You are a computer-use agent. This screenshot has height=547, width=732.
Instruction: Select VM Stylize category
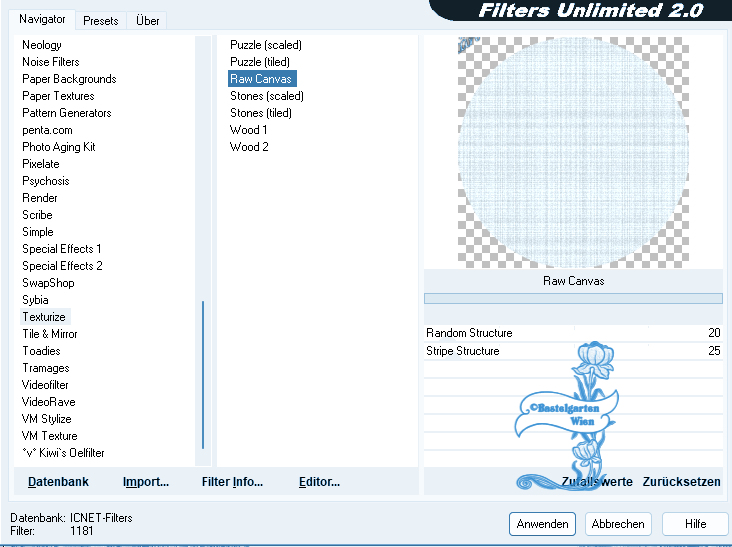click(x=46, y=419)
